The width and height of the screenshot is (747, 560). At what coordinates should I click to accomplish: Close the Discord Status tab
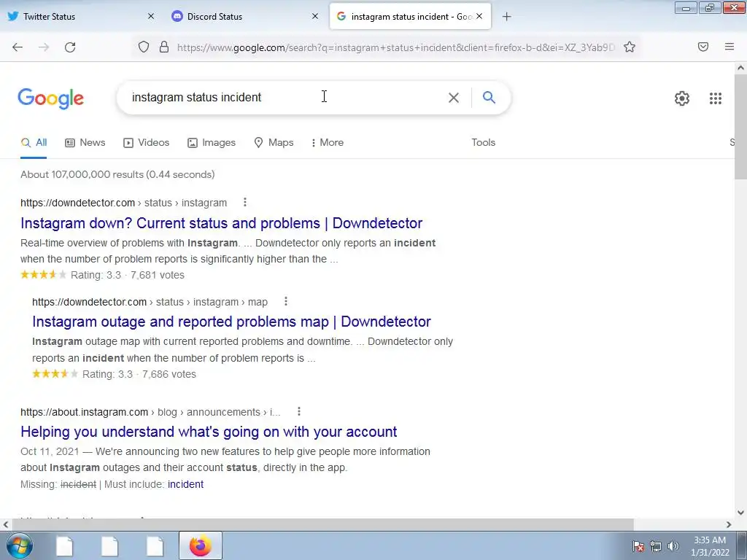(x=315, y=16)
